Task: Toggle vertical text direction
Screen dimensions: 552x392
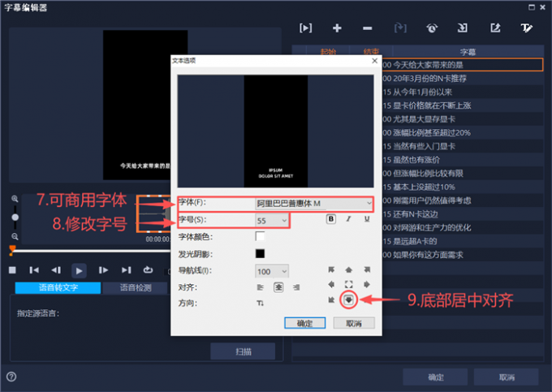Action: tap(260, 303)
